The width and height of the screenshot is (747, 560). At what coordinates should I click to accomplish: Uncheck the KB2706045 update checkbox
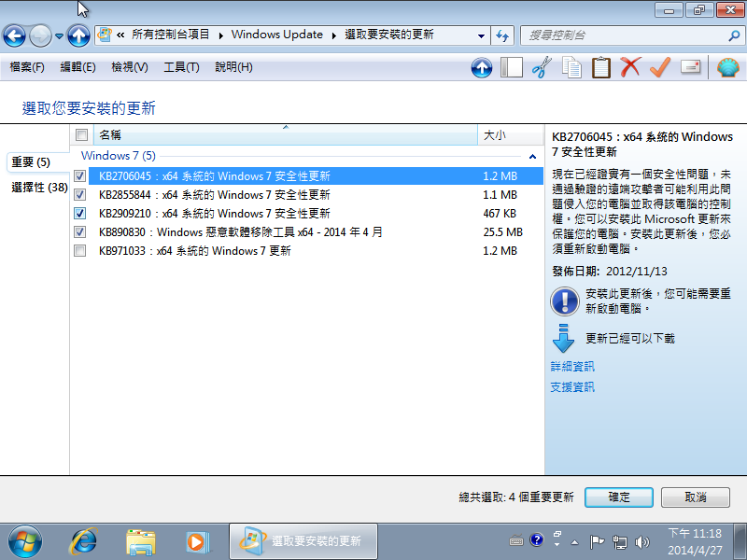click(x=80, y=176)
